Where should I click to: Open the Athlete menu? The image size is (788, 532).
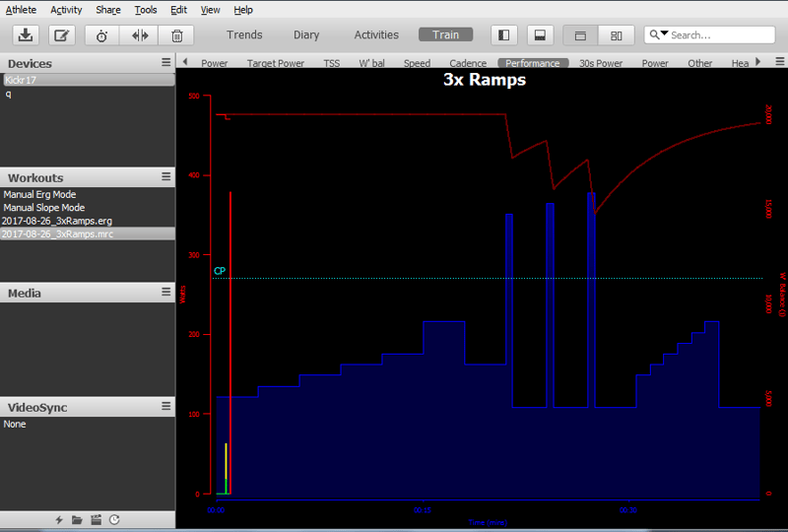21,10
